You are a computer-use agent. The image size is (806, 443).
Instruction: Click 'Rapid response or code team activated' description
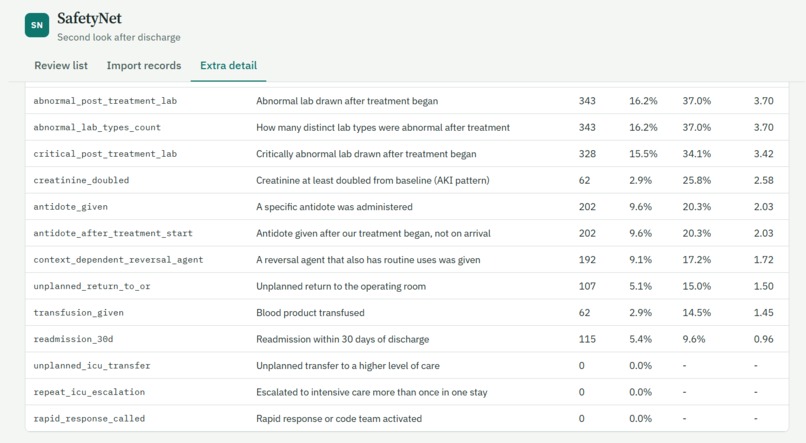pyautogui.click(x=339, y=418)
